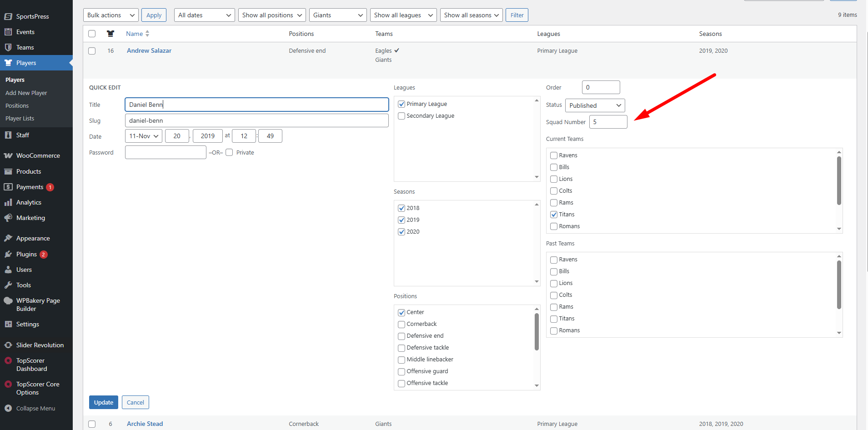Click the Cancel quick edit button
This screenshot has height=430, width=868.
(135, 402)
